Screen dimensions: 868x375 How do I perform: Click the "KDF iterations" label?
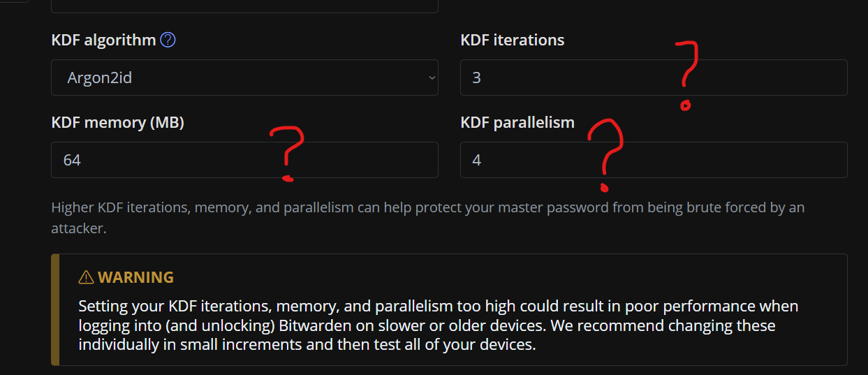point(512,41)
